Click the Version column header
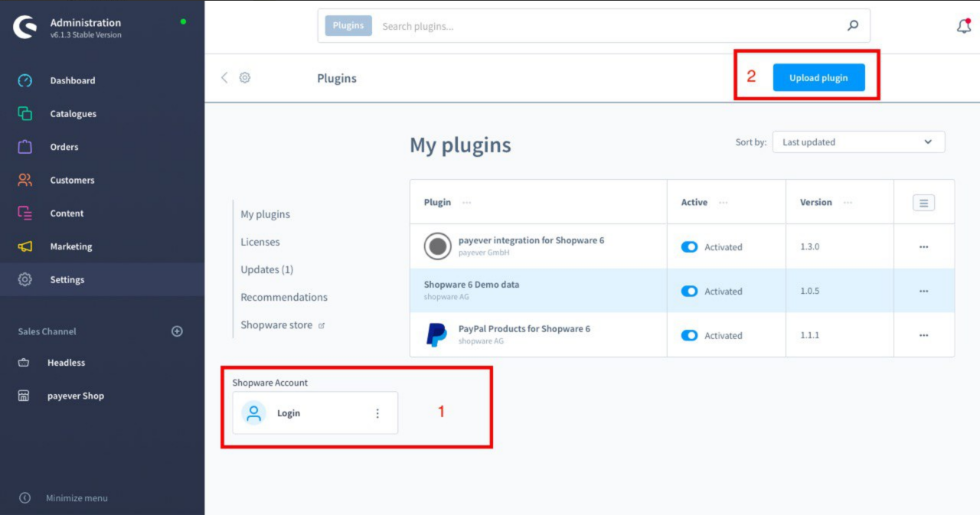Image resolution: width=980 pixels, height=515 pixels. [x=816, y=203]
